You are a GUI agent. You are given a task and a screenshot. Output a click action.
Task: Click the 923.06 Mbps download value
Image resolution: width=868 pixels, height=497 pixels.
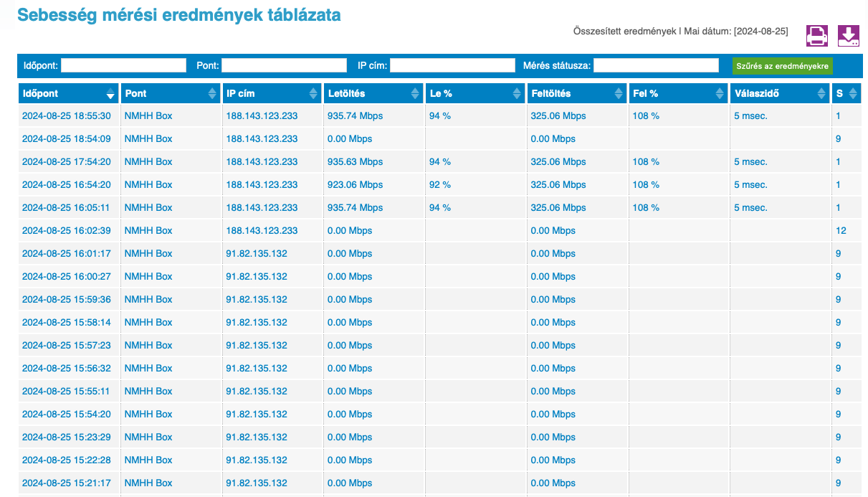tap(355, 185)
